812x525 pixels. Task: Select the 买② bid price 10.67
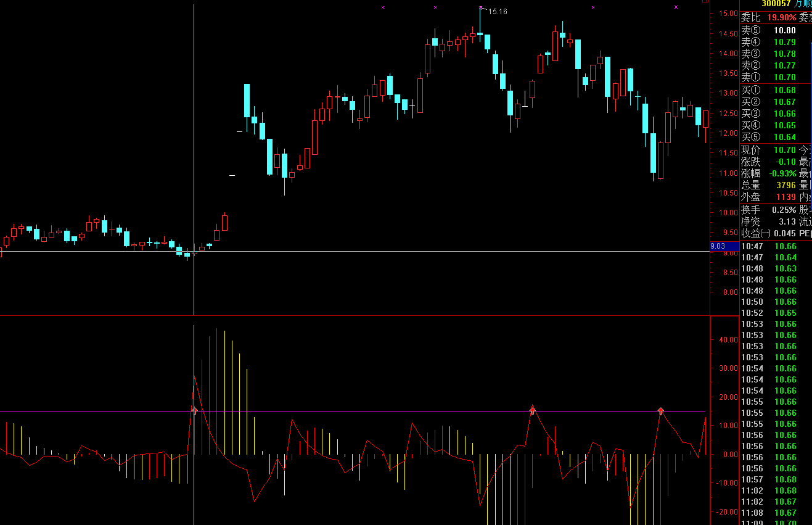[785, 102]
